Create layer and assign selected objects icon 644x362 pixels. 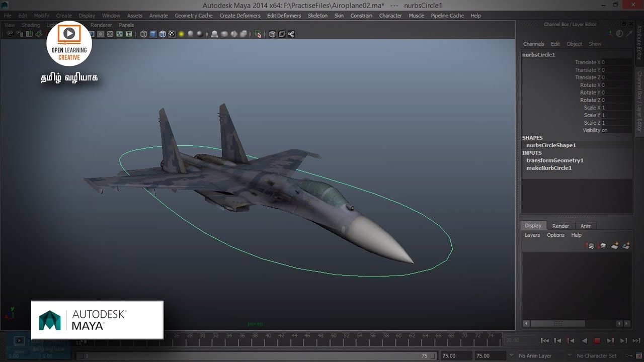626,246
